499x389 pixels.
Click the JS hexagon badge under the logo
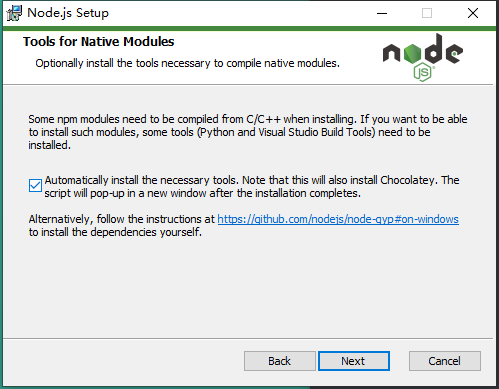(423, 72)
